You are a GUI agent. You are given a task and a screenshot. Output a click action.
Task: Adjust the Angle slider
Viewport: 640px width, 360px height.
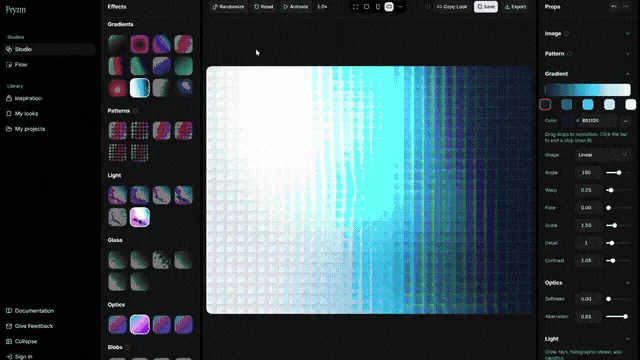click(618, 173)
